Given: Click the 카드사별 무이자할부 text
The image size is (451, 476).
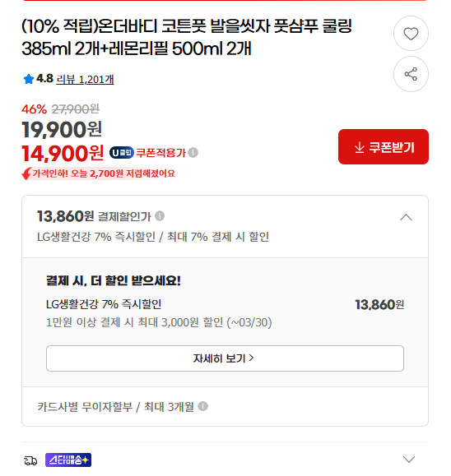Looking at the screenshot, I should pos(85,406).
